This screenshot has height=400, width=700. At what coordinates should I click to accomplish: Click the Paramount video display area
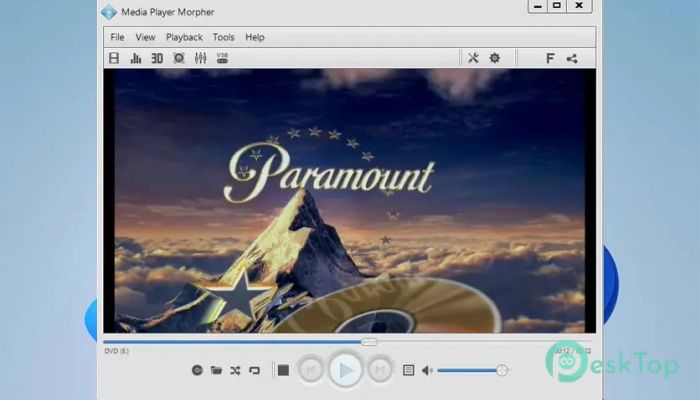[350, 200]
